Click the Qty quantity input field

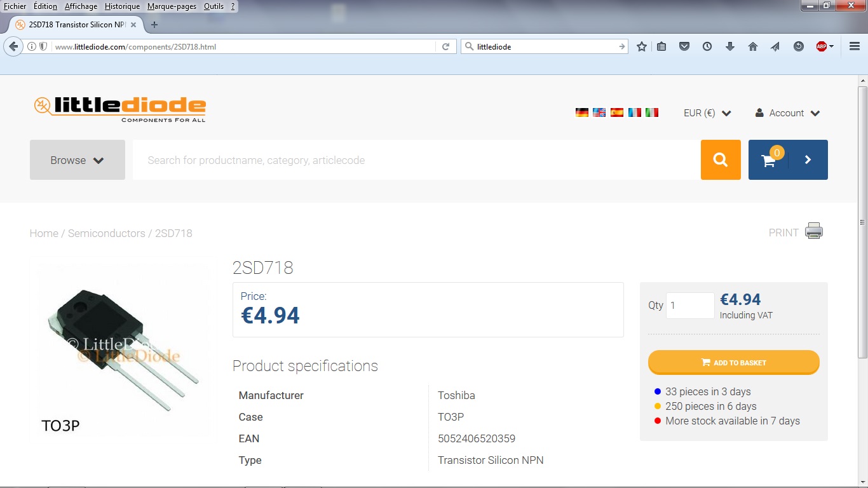click(690, 306)
